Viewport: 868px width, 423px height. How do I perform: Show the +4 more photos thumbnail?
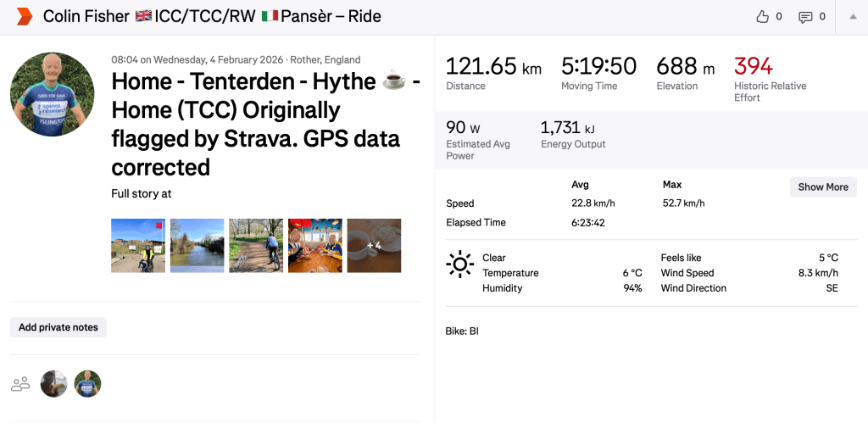[x=374, y=246]
